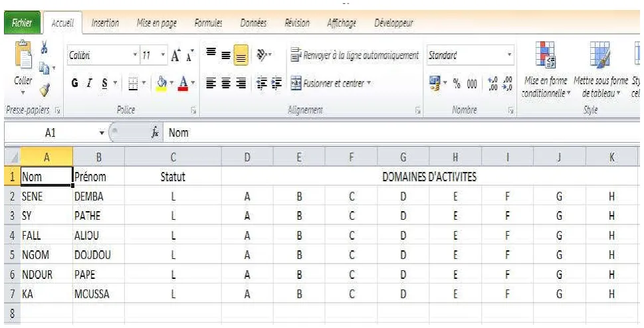Click the insert function fx icon
The image size is (644, 328).
pos(156,133)
